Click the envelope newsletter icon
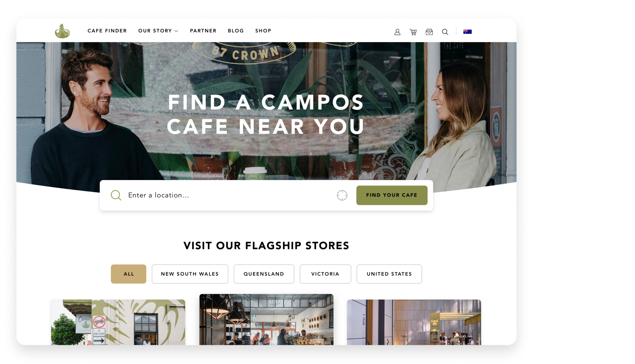Viewport: 635px width, 364px height. point(429,32)
